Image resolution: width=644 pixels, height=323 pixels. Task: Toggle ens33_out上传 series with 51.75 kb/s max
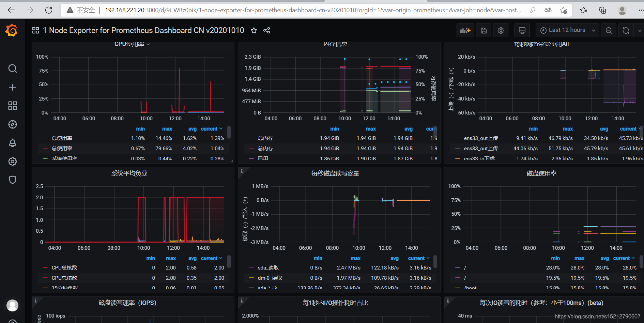pyautogui.click(x=481, y=149)
